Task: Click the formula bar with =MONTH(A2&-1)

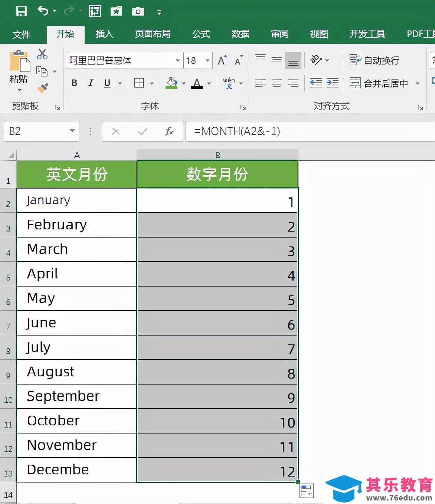Action: [310, 131]
